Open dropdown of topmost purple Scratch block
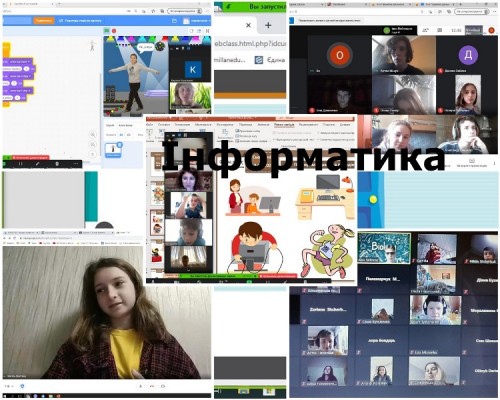This screenshot has width=500, height=400. (30, 62)
